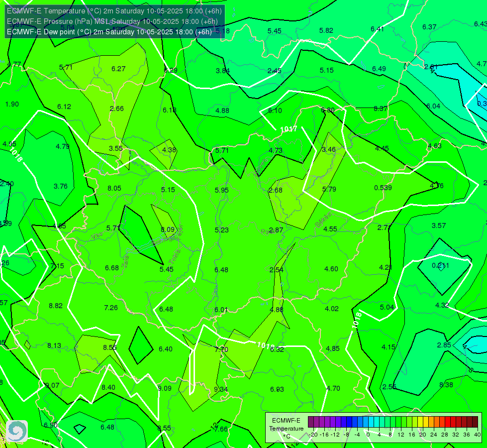This screenshot has width=487, height=448.
Task: Click the map value 6.49
Action: point(379,69)
